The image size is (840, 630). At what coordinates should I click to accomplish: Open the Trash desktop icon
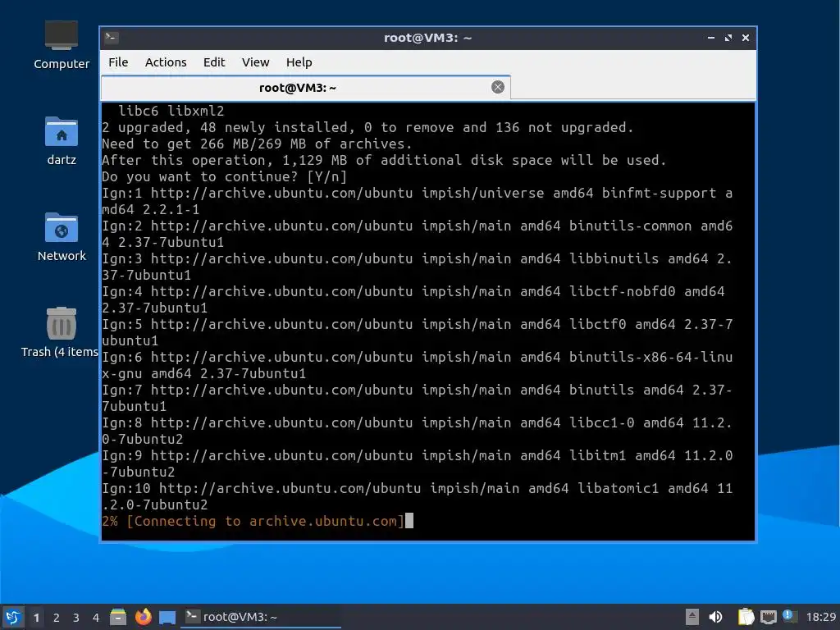pos(60,332)
